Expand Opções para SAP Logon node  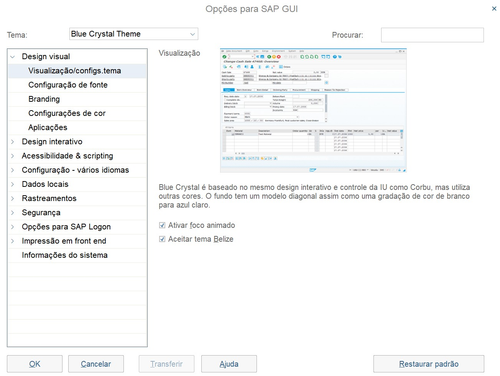(x=13, y=227)
